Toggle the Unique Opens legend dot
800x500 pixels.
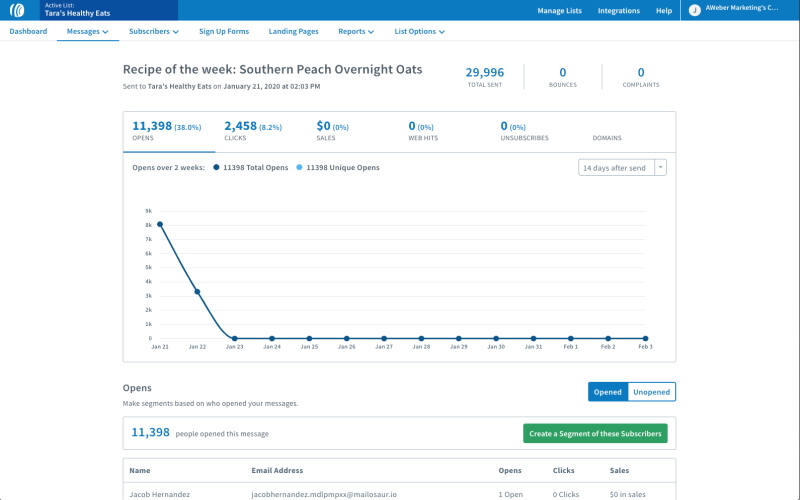[300, 168]
